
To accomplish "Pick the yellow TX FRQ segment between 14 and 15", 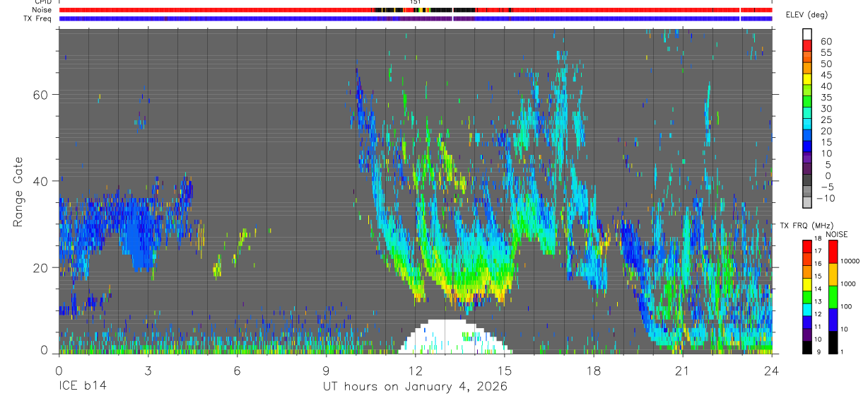I will (x=807, y=283).
